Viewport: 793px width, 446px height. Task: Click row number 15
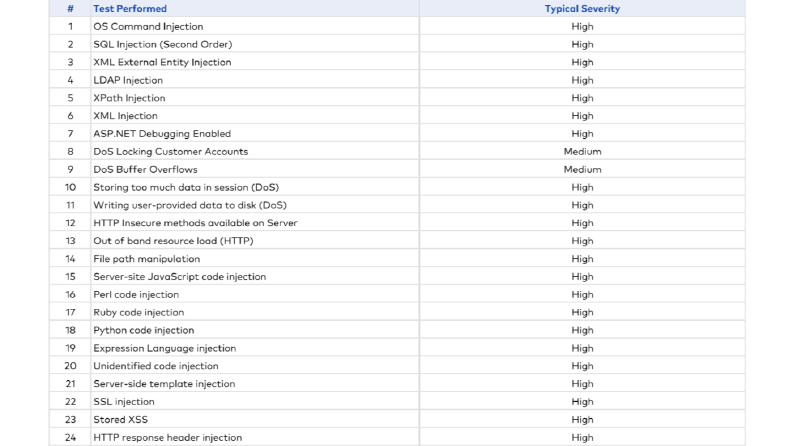[x=70, y=277]
